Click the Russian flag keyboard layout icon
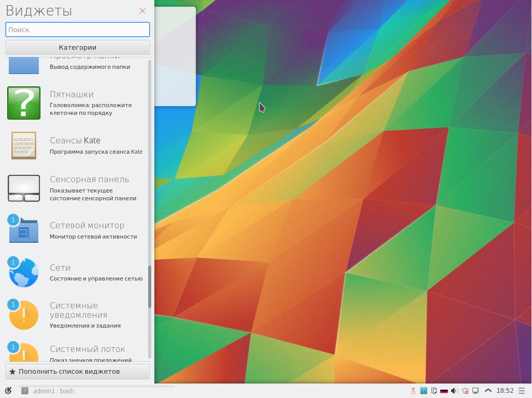The height and width of the screenshot is (398, 532). point(444,391)
